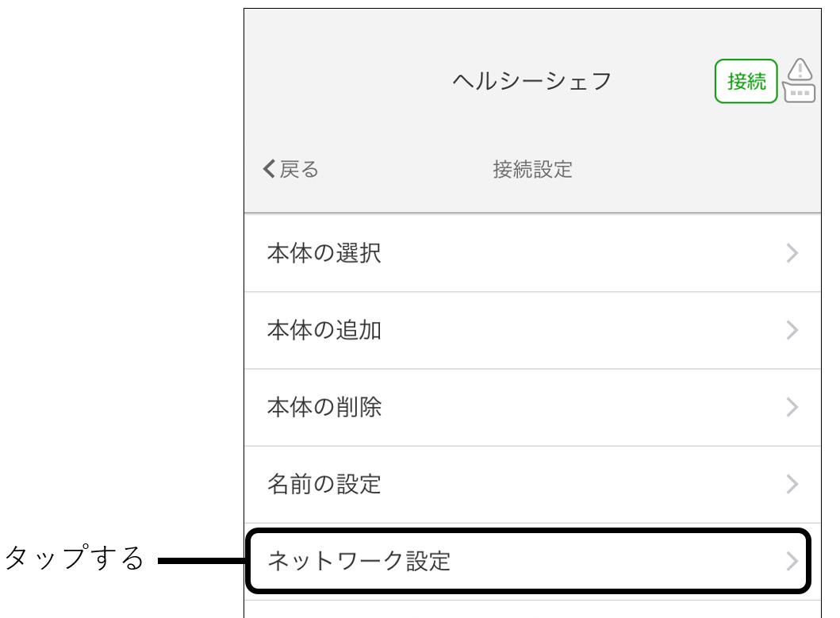Click the back chevron arrow icon

[x=269, y=168]
